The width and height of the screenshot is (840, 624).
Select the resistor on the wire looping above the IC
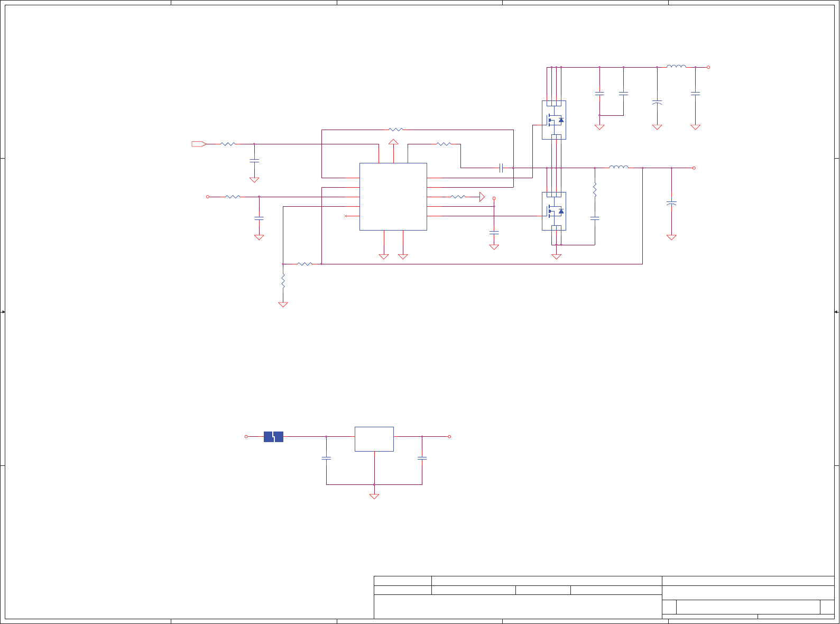[396, 130]
